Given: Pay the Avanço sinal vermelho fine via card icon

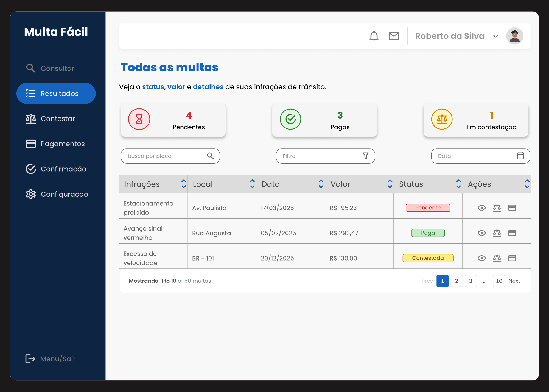Looking at the screenshot, I should 512,233.
